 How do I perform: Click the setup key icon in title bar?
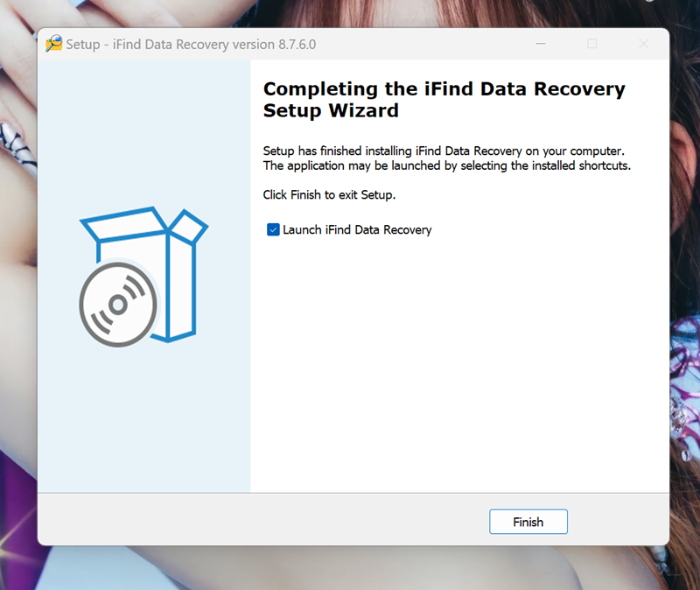(54, 44)
